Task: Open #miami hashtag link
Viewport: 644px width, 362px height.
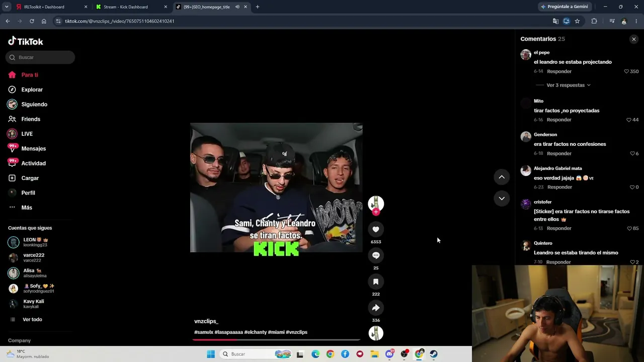Action: (x=276, y=332)
